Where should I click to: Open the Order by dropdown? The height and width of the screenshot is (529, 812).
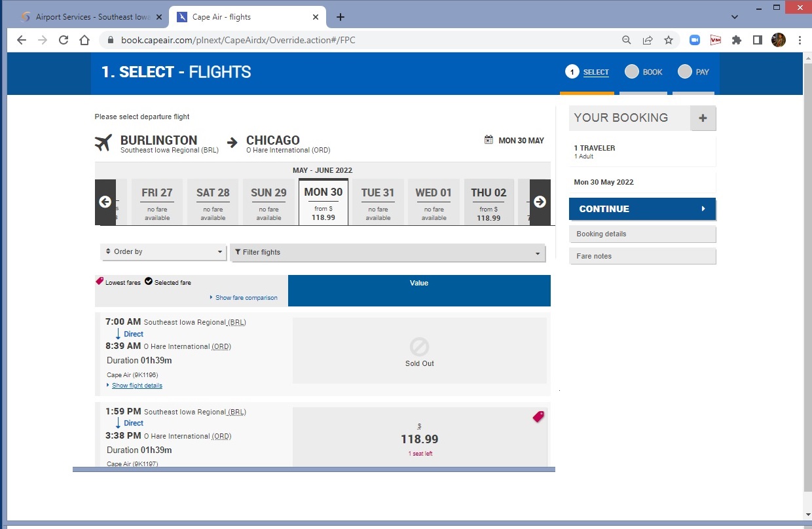[x=164, y=252]
